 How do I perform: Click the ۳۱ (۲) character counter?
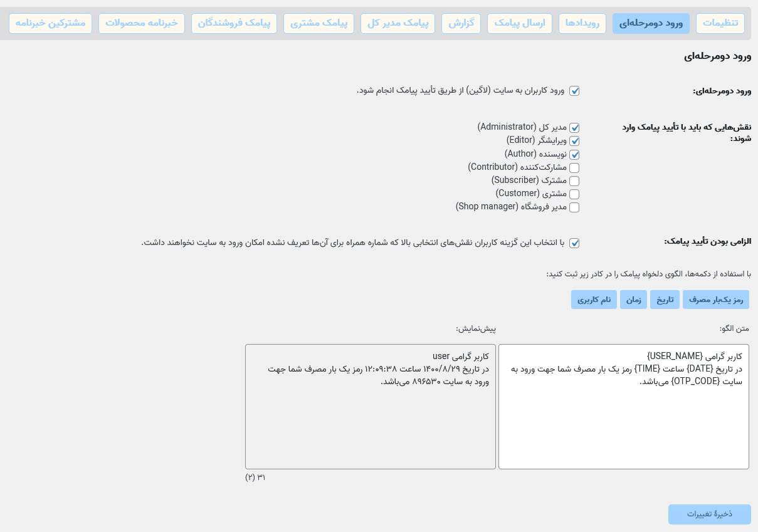255,477
